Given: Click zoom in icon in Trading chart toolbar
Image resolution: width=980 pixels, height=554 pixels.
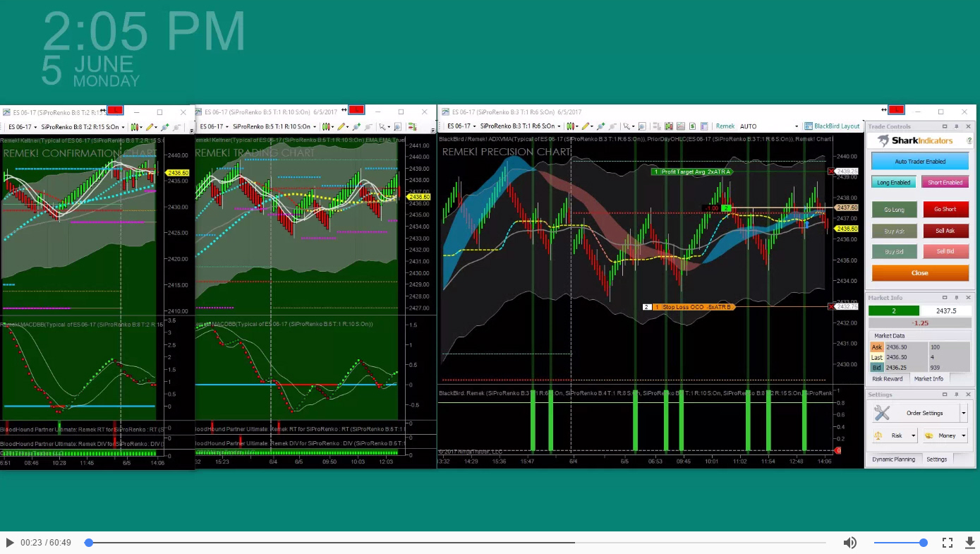Looking at the screenshot, I should (x=356, y=127).
